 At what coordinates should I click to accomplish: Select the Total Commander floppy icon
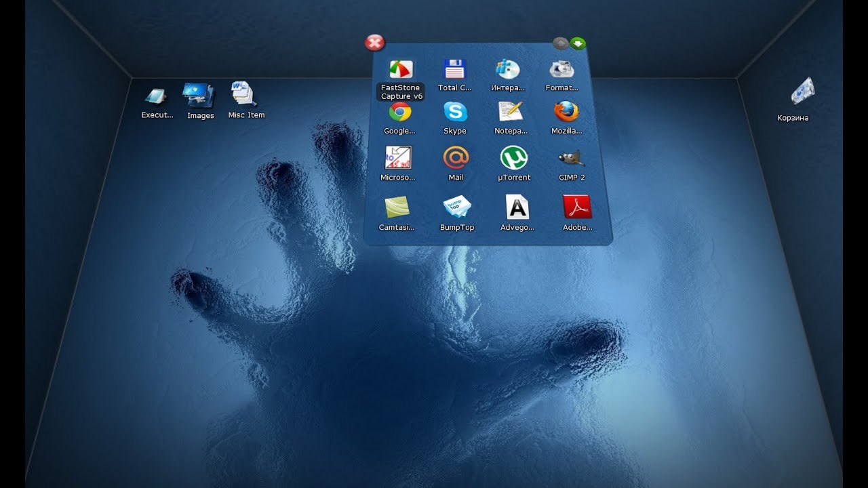click(454, 70)
